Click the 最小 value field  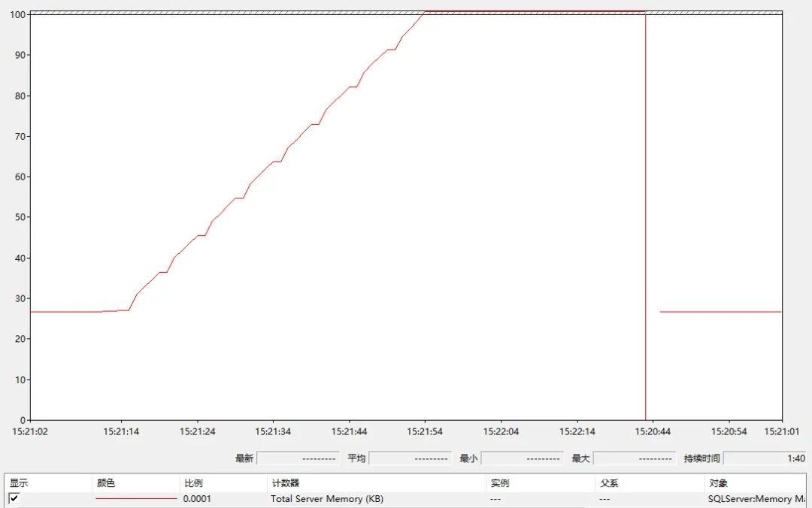point(522,458)
